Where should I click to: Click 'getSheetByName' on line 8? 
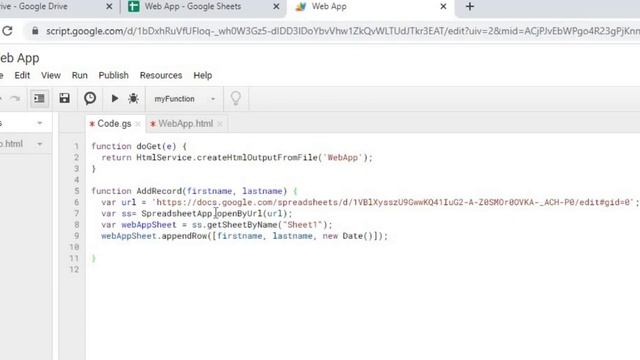tap(241, 225)
